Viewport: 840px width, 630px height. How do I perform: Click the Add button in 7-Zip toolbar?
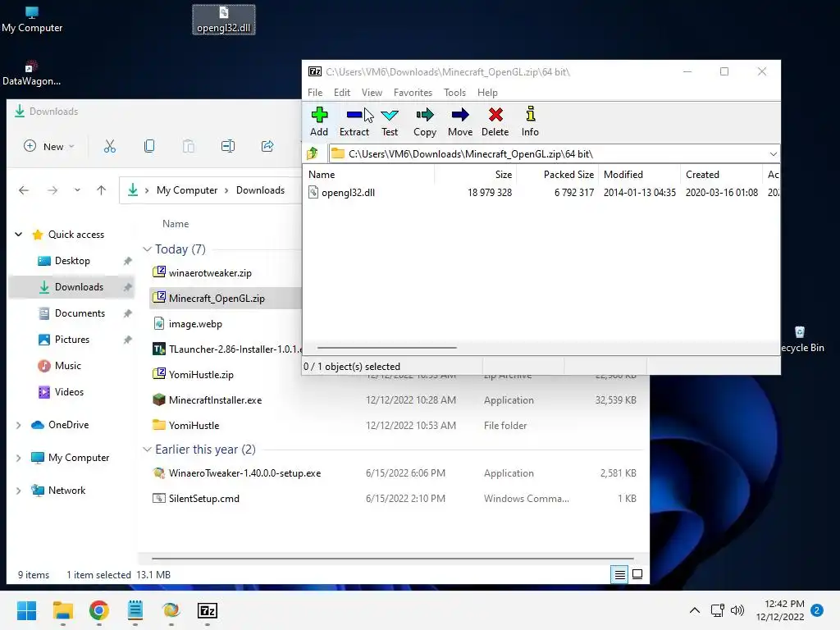(x=319, y=121)
